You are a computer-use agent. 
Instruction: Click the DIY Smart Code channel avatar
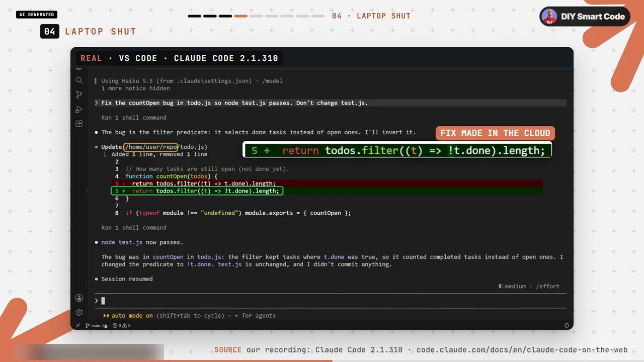click(549, 17)
